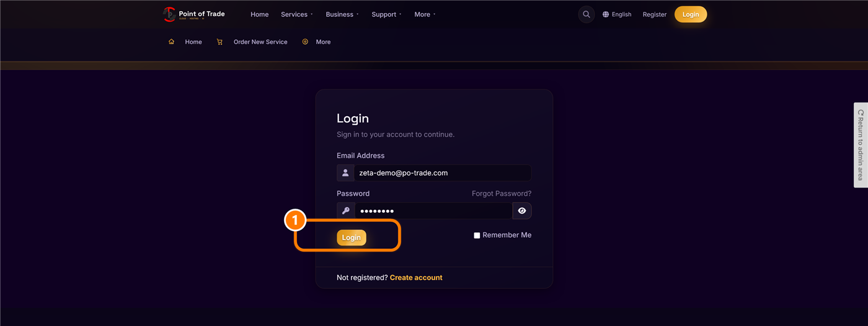
Task: Open the Home link in the subnav bar
Action: (x=193, y=42)
